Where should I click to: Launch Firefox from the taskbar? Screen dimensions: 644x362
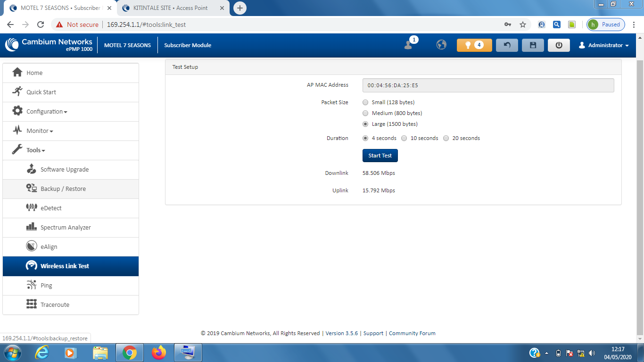point(159,353)
